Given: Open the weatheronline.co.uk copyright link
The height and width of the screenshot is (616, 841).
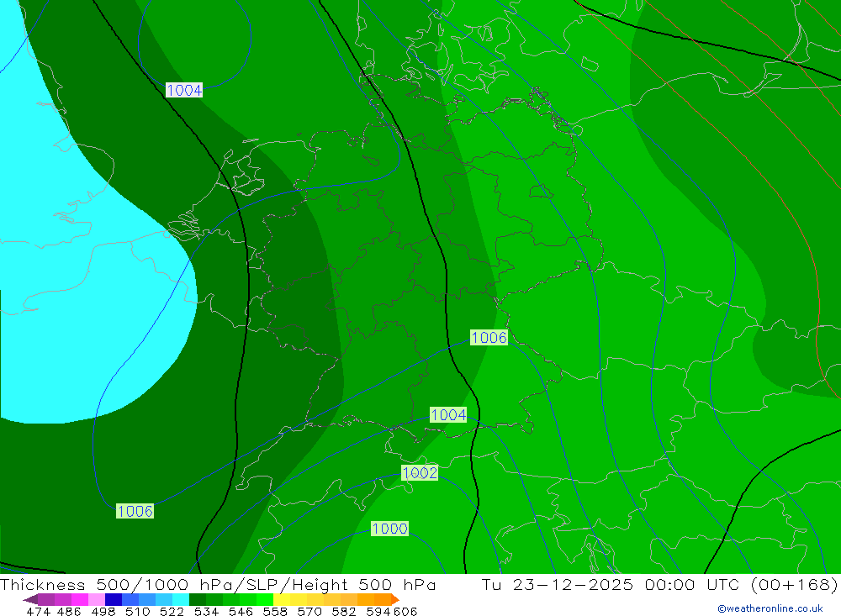Looking at the screenshot, I should (770, 608).
